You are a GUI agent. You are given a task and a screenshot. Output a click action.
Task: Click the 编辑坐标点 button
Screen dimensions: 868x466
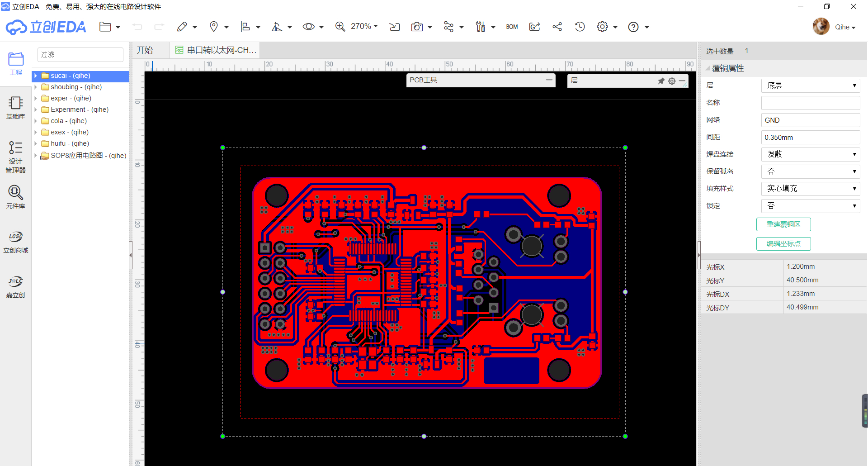[783, 244]
